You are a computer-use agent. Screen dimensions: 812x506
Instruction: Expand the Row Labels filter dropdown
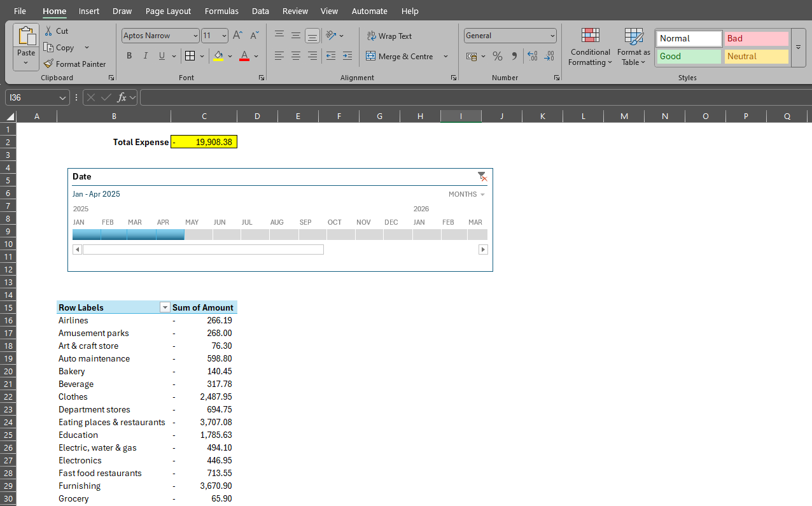[165, 307]
